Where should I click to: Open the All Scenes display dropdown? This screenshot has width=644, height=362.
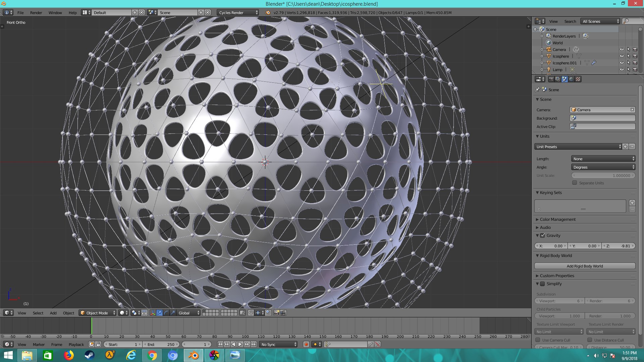(x=600, y=21)
